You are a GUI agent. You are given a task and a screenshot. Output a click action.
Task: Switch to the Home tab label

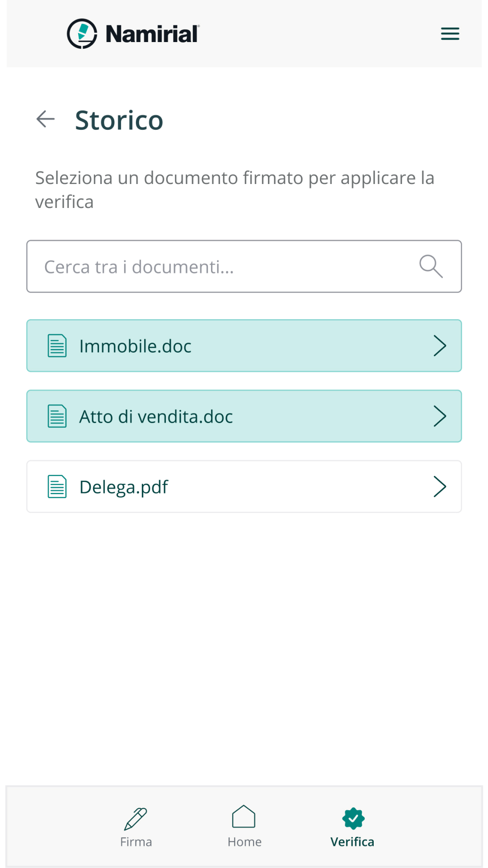(x=244, y=842)
